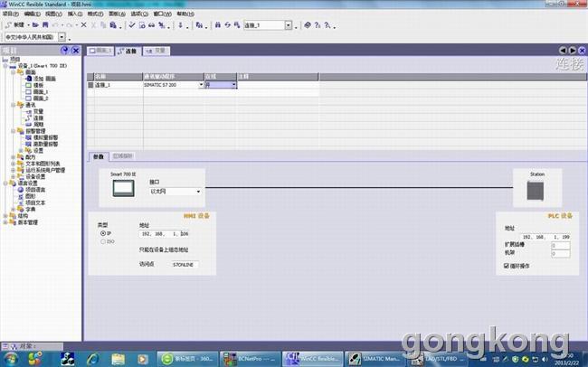Image resolution: width=588 pixels, height=367 pixels.
Task: Open the 连接_1 combo box in toolbar
Action: coord(289,25)
